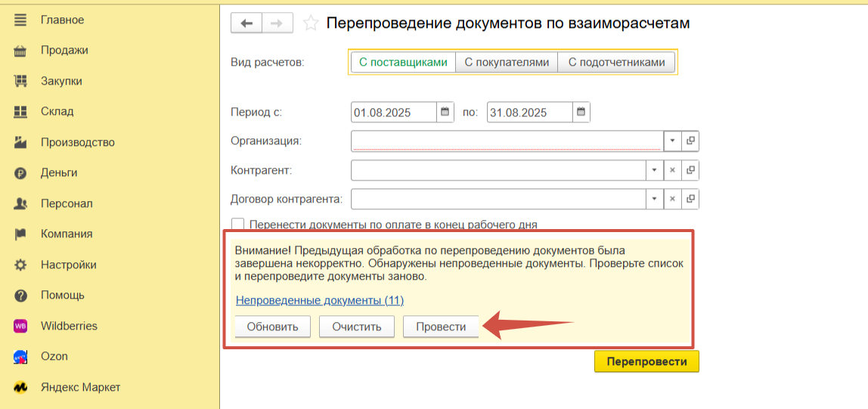Click open icon next to Договор контрагента
868x409 pixels.
[690, 199]
